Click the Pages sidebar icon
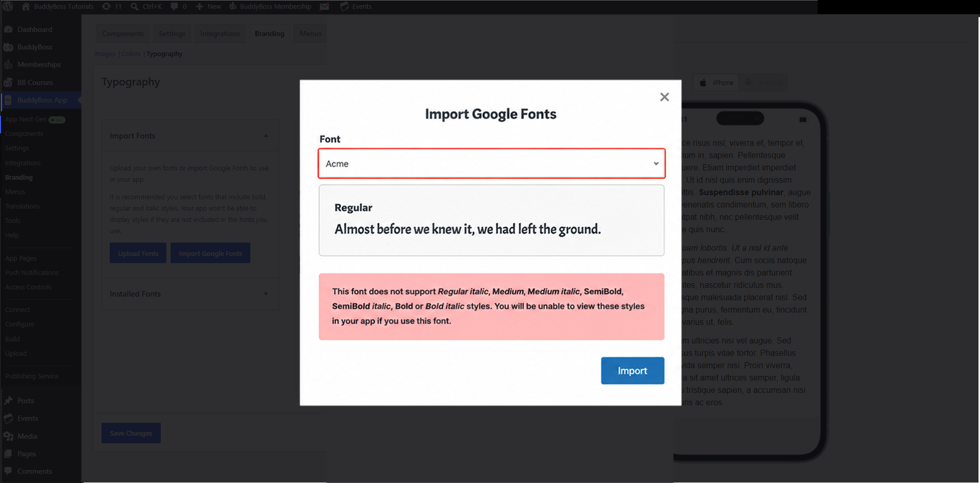 tap(8, 454)
